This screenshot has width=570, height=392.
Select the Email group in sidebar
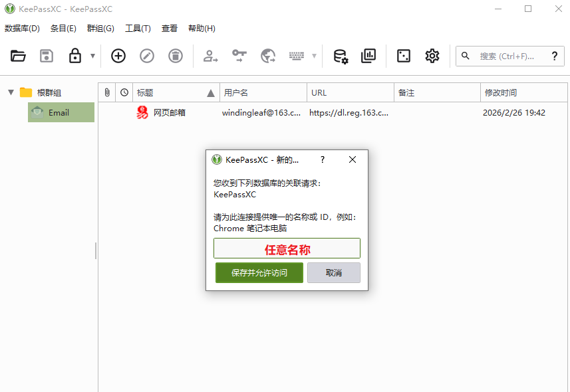[x=61, y=112]
